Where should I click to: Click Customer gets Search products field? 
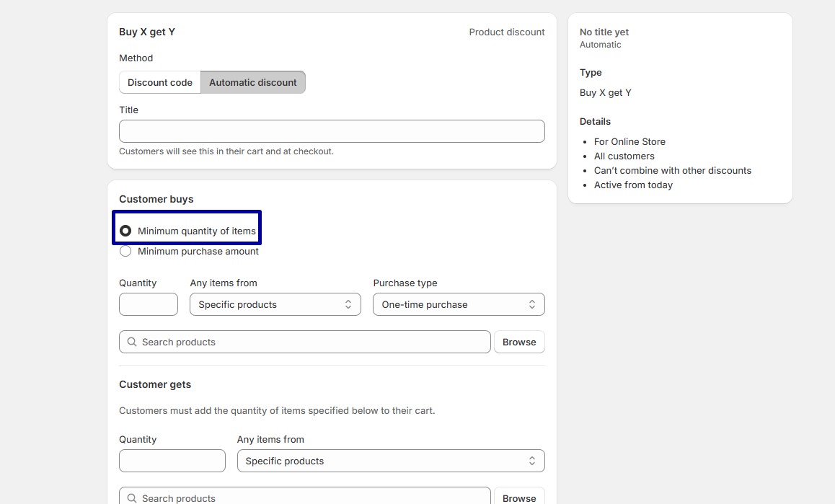(304, 497)
